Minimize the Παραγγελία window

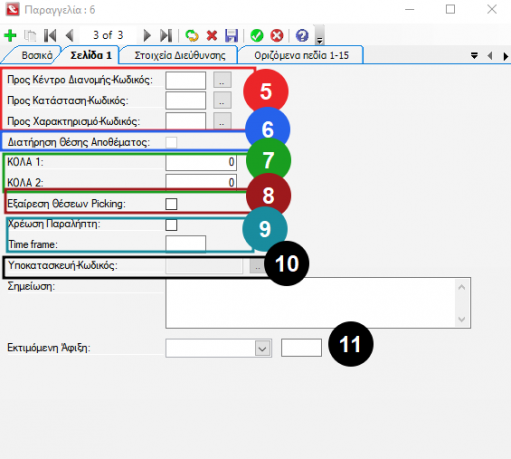(410, 9)
